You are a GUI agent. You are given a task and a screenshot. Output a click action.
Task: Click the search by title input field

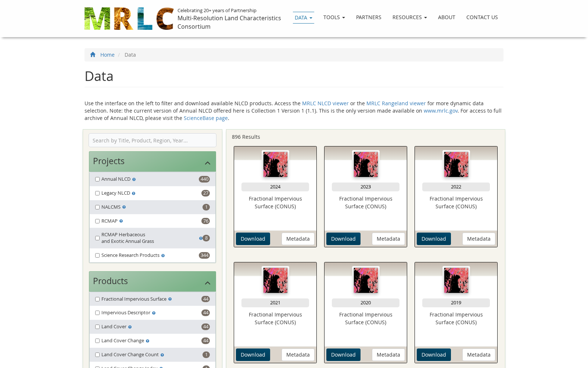[153, 140]
